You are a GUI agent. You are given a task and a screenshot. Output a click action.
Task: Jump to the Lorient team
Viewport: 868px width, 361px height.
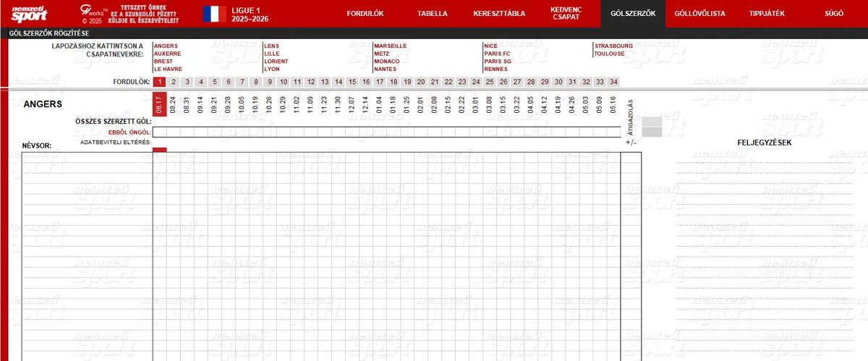click(x=276, y=61)
